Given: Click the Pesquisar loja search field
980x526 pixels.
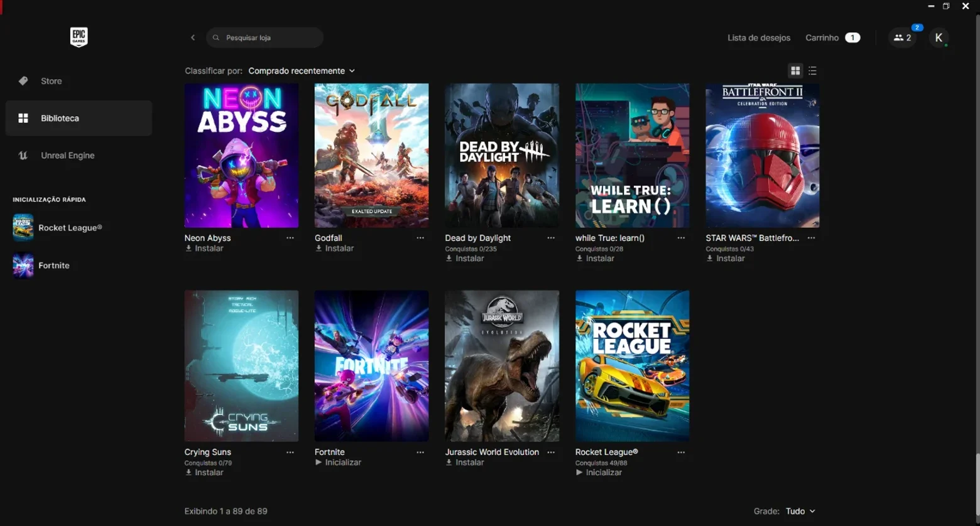Looking at the screenshot, I should tap(264, 38).
